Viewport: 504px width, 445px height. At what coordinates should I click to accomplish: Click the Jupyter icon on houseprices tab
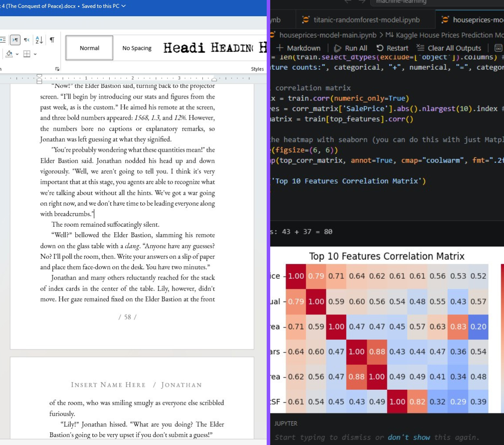click(445, 20)
